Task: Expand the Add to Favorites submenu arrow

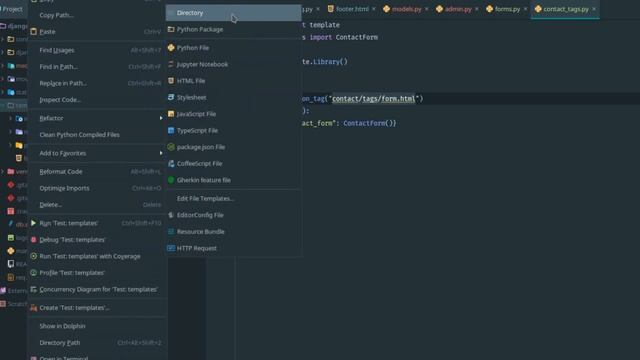Action: [x=161, y=153]
